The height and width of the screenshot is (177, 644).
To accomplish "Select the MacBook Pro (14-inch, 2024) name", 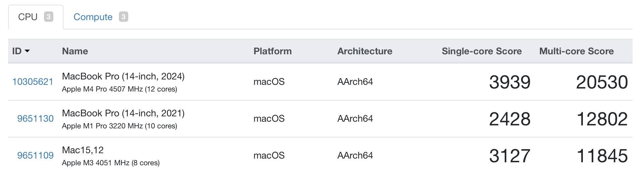I will (123, 76).
